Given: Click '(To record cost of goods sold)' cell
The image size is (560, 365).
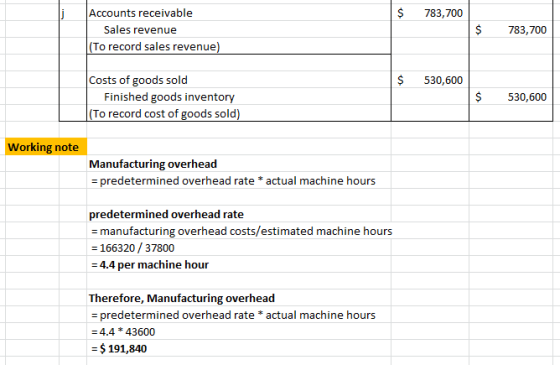Looking at the screenshot, I should tap(239, 114).
